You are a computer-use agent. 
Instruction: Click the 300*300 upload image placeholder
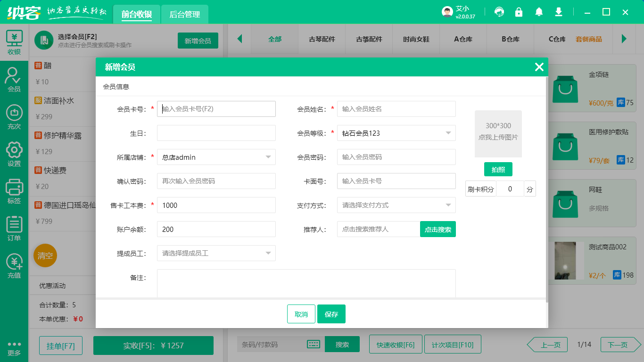coord(498,134)
